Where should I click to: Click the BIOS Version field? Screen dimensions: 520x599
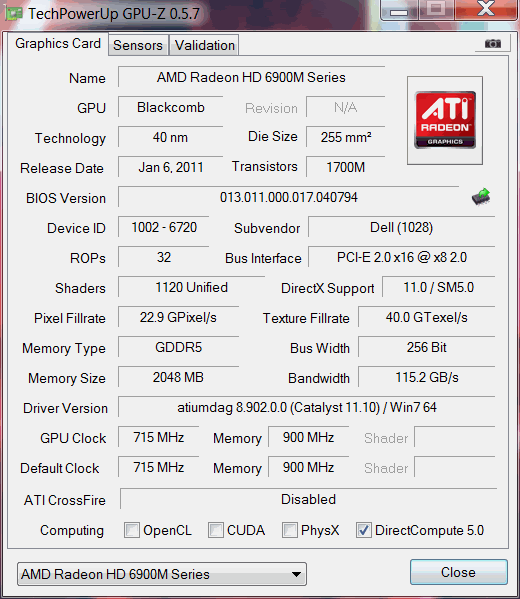click(288, 198)
